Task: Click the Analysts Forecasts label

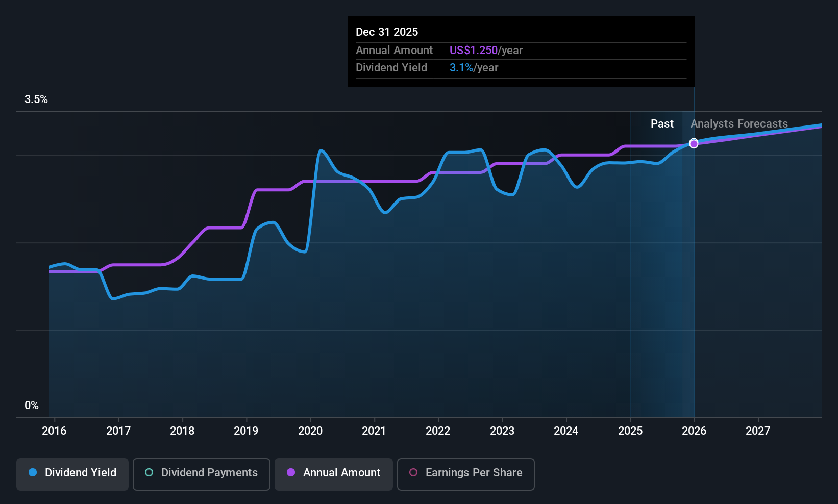Action: pyautogui.click(x=739, y=124)
